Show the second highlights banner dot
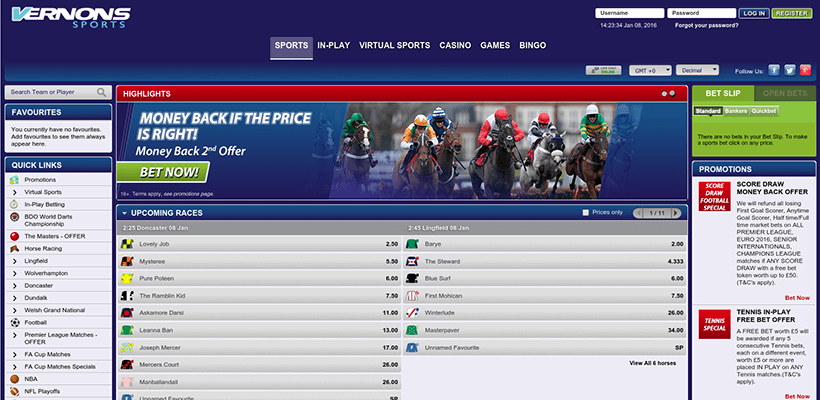The image size is (820, 400). (x=673, y=94)
